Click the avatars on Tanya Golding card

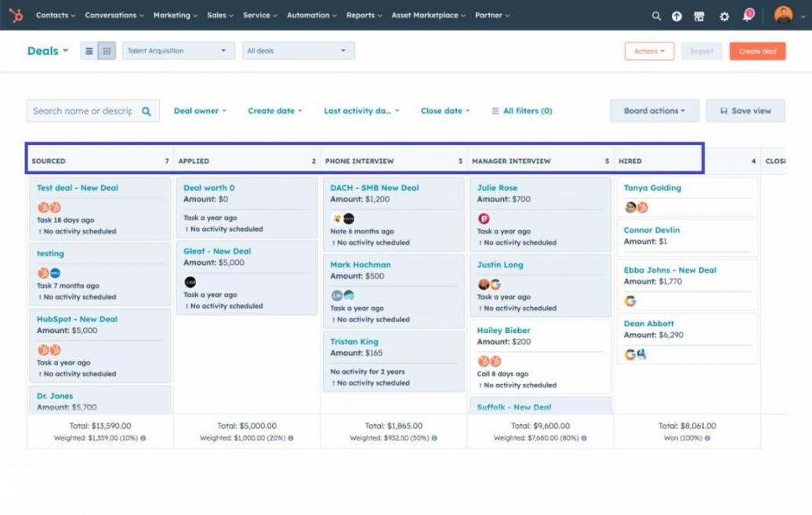click(x=636, y=207)
